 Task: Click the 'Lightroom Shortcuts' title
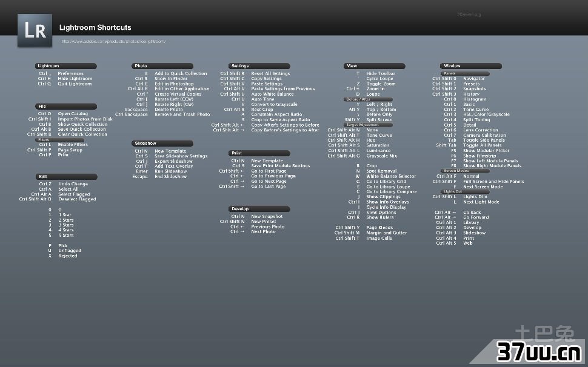click(x=95, y=27)
